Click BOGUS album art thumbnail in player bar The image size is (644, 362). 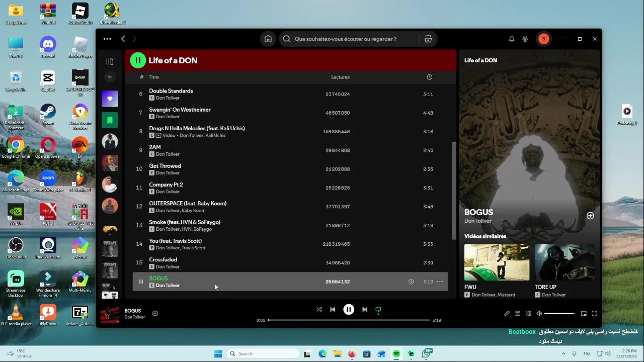click(110, 314)
